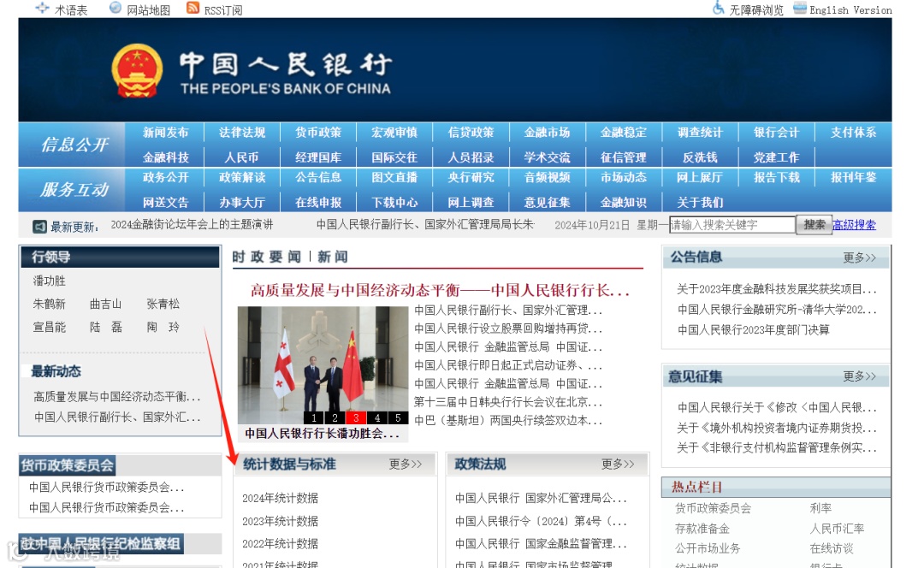
Task: Click the 中国人民银行行长潘功胜会 photo caption
Action: 322,434
